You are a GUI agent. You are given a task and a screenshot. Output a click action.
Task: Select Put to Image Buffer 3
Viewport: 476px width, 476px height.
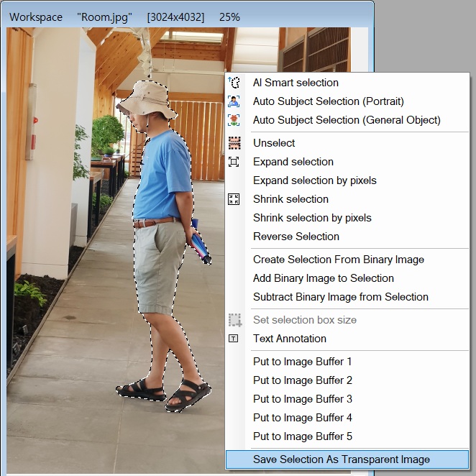(x=303, y=399)
